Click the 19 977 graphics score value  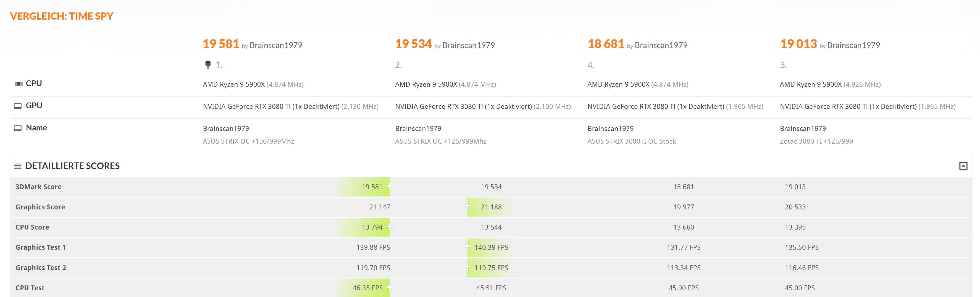[684, 207]
